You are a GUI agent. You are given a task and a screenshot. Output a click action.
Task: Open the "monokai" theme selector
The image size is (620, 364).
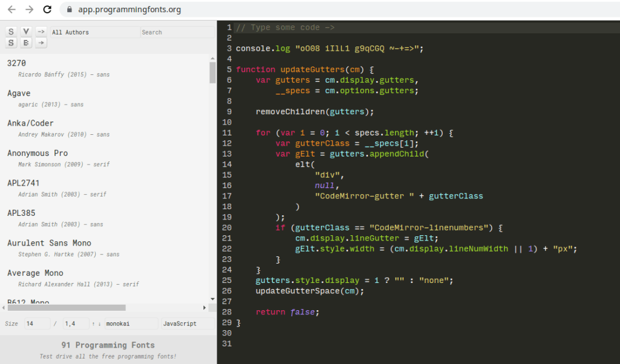[x=130, y=323]
